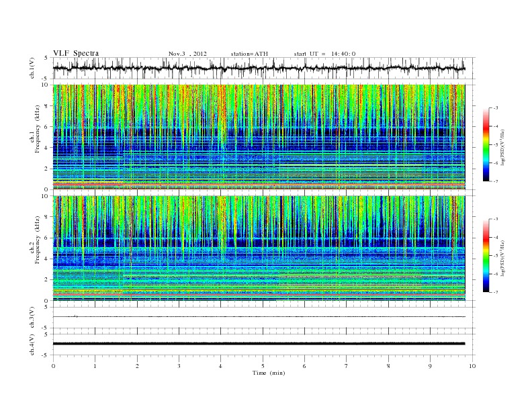
Task: Click the ch.1 waveform trace panel
Action: pos(264,68)
